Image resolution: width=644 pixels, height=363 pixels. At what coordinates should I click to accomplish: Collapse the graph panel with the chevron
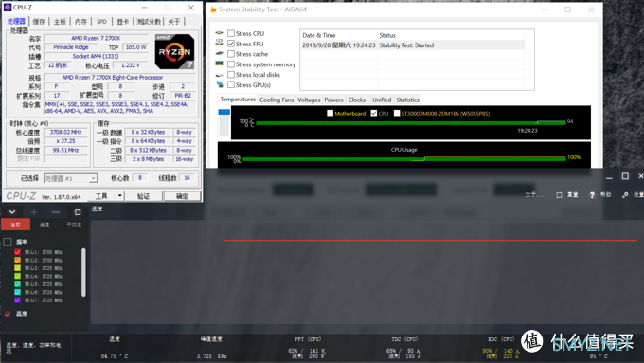[x=12, y=212]
